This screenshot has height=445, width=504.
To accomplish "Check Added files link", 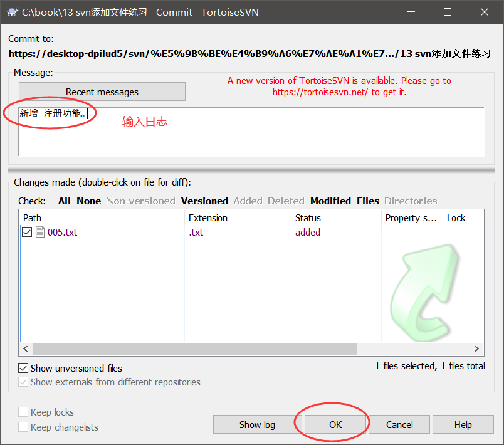I will [248, 201].
